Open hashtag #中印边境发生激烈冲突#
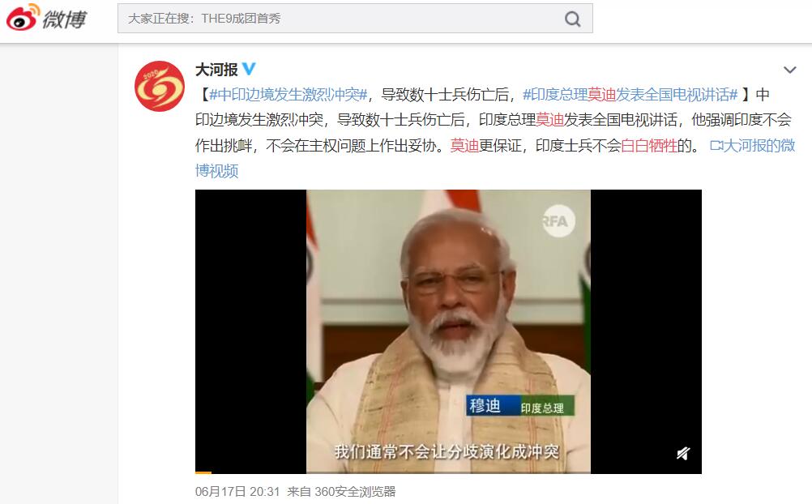Image resolution: width=812 pixels, height=504 pixels. (x=288, y=94)
